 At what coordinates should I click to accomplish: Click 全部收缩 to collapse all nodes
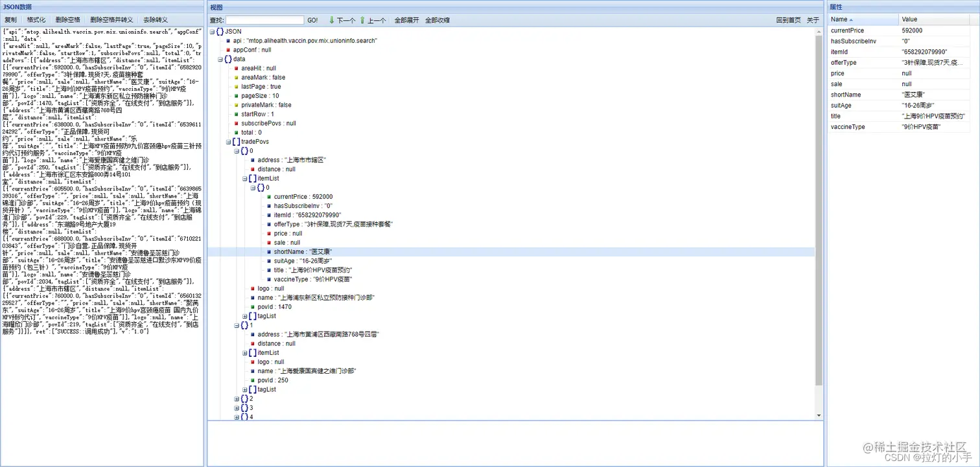[x=437, y=20]
